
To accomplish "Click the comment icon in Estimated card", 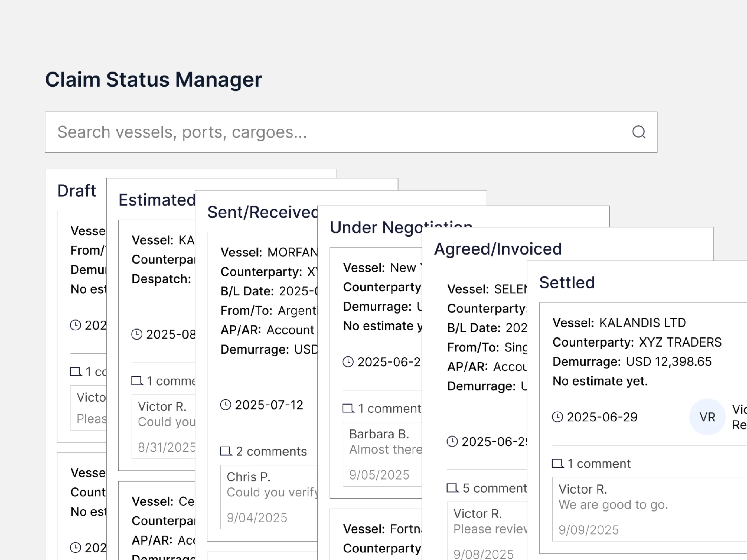I will [137, 381].
